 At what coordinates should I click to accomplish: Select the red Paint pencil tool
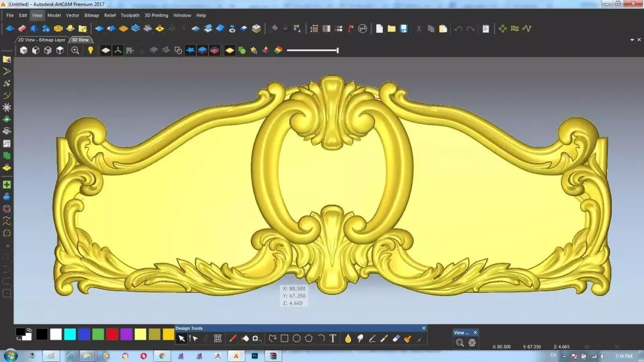pyautogui.click(x=233, y=338)
